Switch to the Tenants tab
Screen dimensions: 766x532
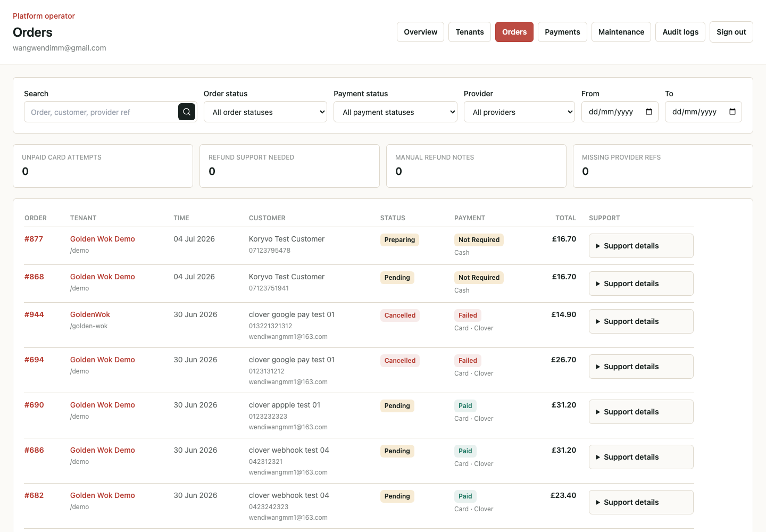click(470, 32)
